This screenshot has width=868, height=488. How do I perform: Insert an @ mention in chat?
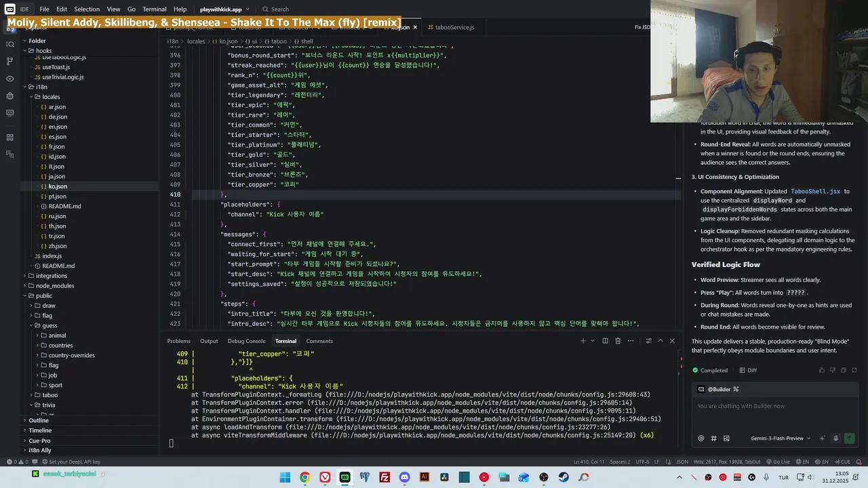[701, 439]
